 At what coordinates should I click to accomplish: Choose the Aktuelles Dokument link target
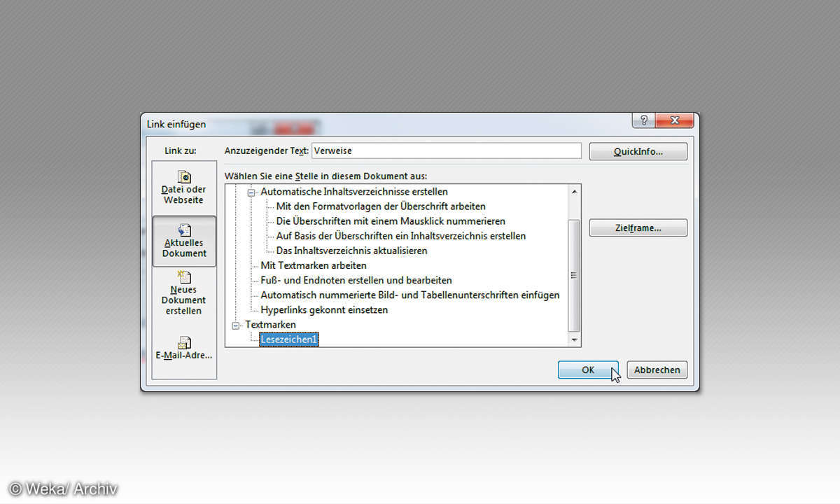point(184,241)
